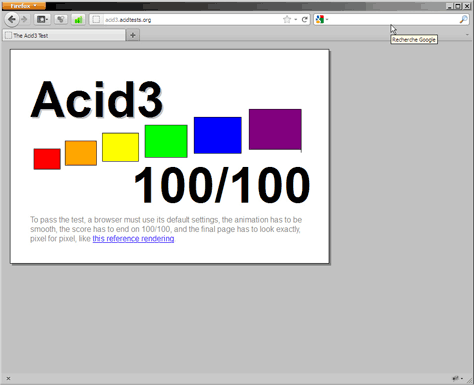Screen dimensions: 474x385
Task: Click the gray add-on toolbar icon
Action: click(60, 20)
